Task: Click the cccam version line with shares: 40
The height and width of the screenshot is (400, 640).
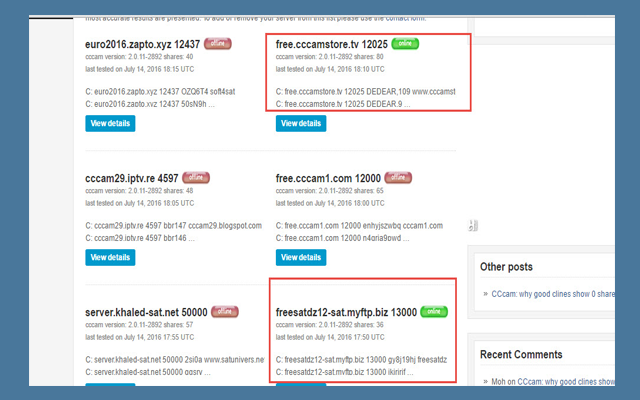Action: [139, 57]
